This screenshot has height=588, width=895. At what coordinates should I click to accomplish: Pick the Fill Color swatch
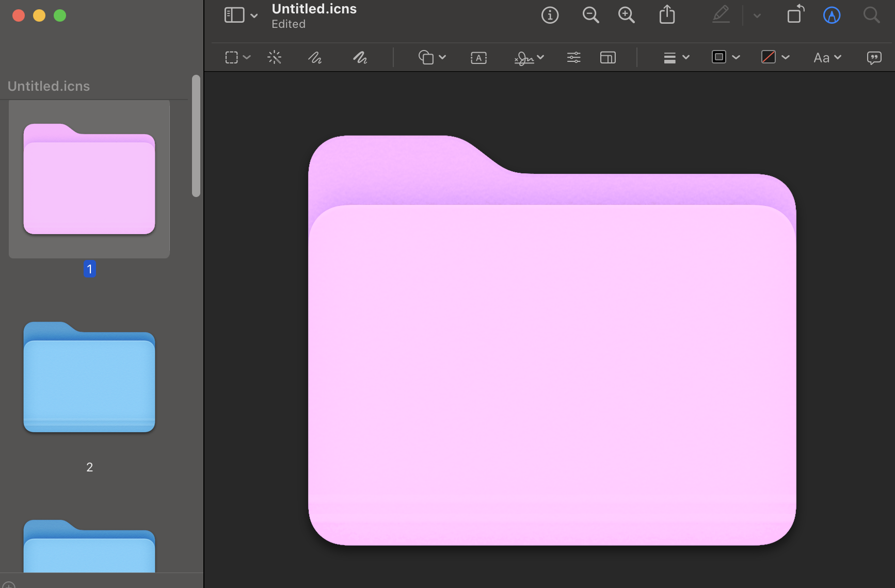pyautogui.click(x=769, y=57)
